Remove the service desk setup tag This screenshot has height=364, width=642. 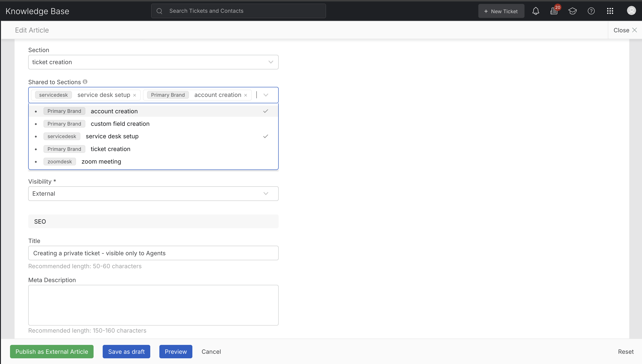[x=135, y=95]
